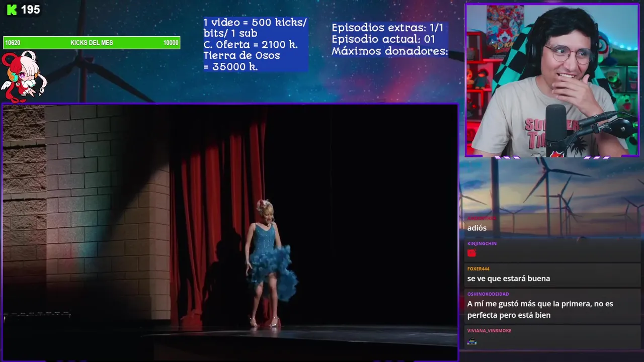Click the VIVIANA_VINSMOKE username in chat
This screenshot has width=644, height=362.
[x=489, y=330]
